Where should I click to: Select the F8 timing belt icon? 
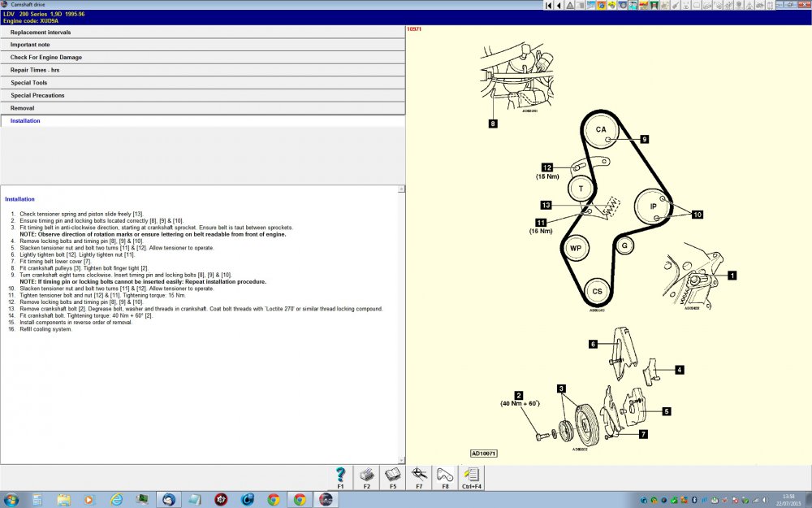(x=445, y=475)
